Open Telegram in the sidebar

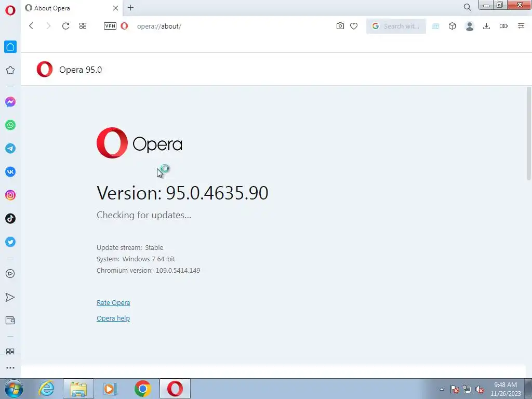[x=10, y=148]
